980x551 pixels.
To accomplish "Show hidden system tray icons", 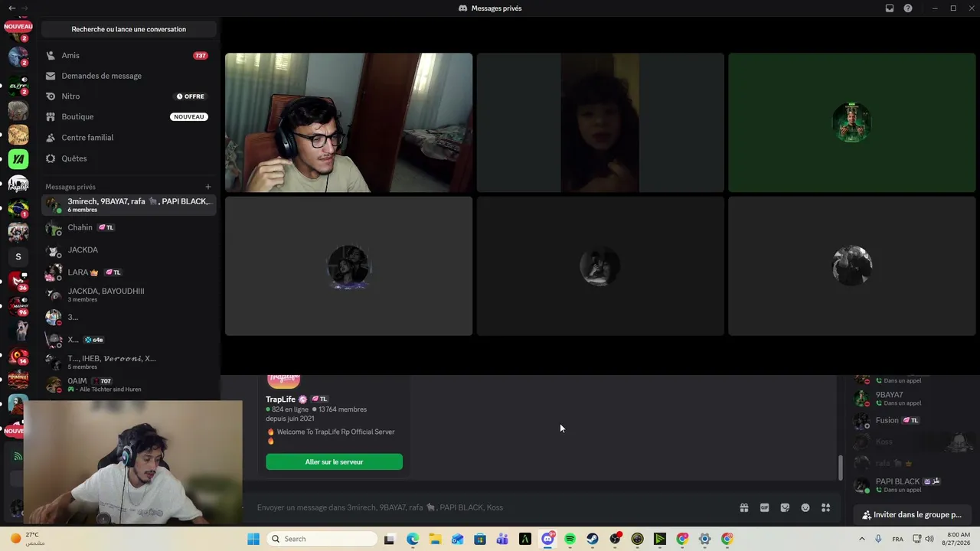I will [x=862, y=539].
